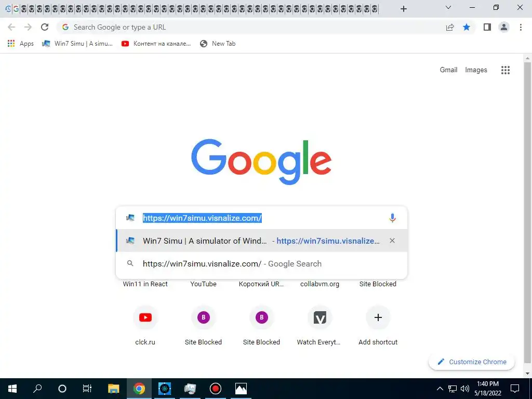Screen dimensions: 532x399
Task: Open the Контент на канале bookmark
Action: tap(156, 44)
